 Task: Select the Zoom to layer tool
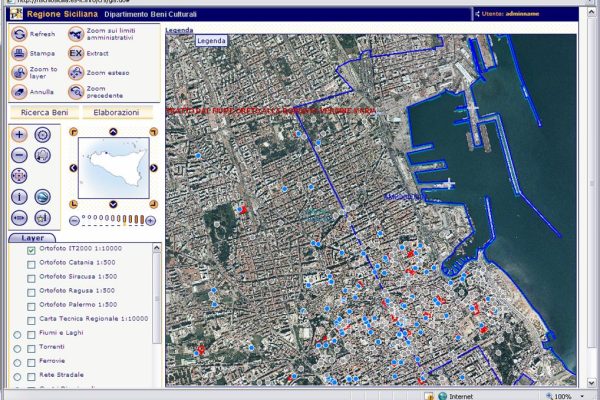[19, 72]
